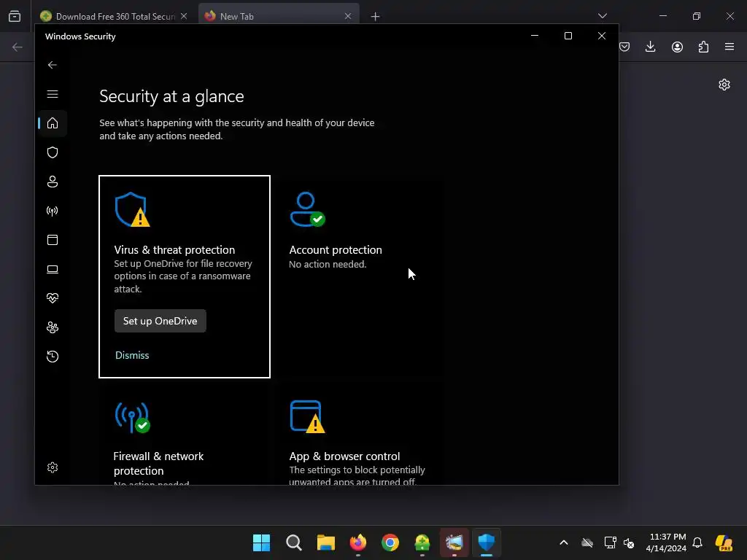Open Protection history clock sidebar icon

53,356
